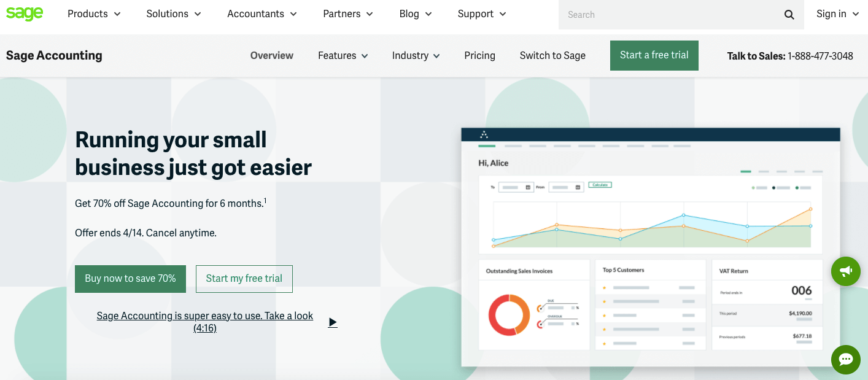The width and height of the screenshot is (868, 380).
Task: Click the dashboard preview image
Action: (650, 246)
